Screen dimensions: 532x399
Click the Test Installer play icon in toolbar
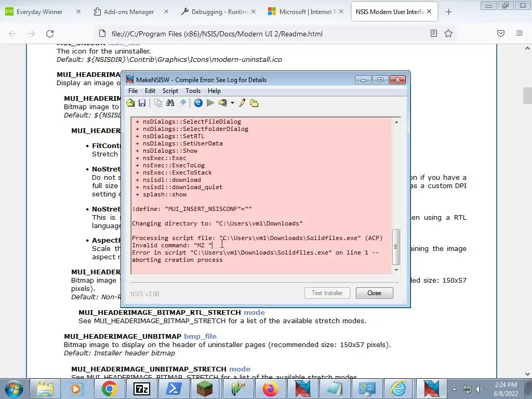click(x=210, y=103)
